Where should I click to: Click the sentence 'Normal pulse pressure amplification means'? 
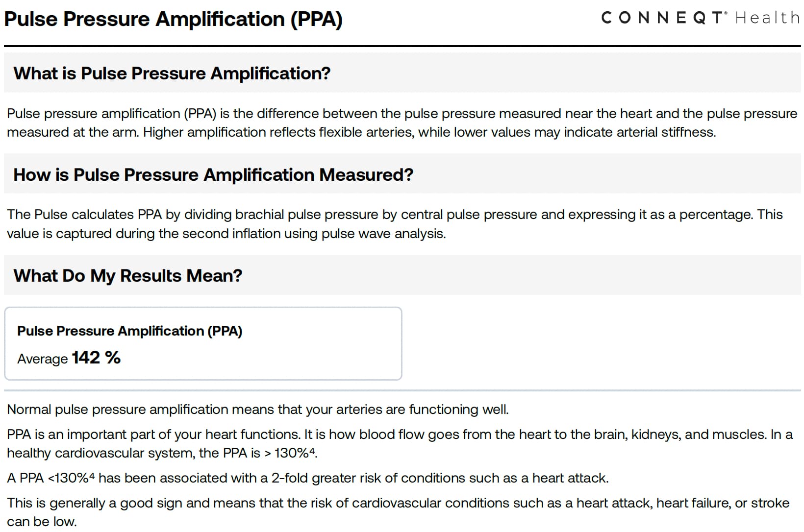pyautogui.click(x=258, y=410)
